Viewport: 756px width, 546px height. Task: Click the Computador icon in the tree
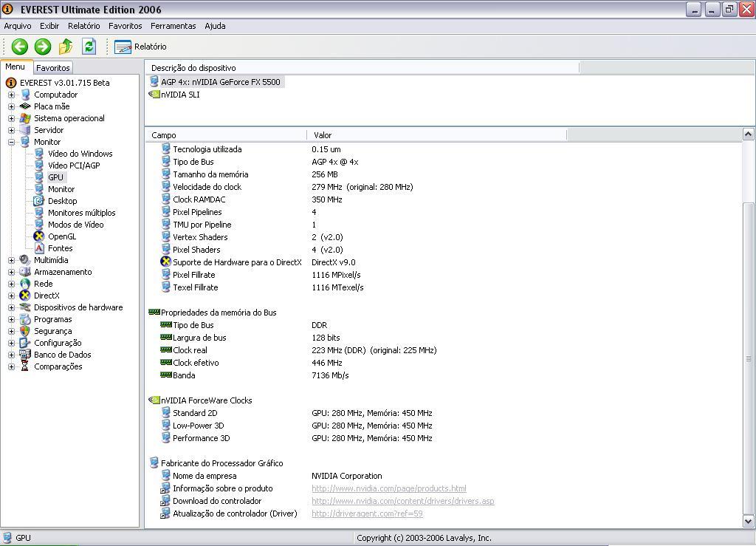click(25, 95)
